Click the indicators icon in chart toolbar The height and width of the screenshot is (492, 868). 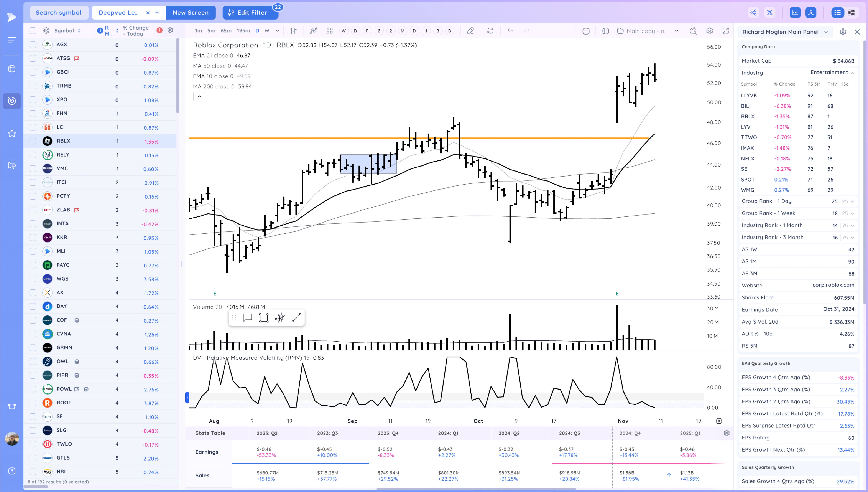click(x=313, y=31)
